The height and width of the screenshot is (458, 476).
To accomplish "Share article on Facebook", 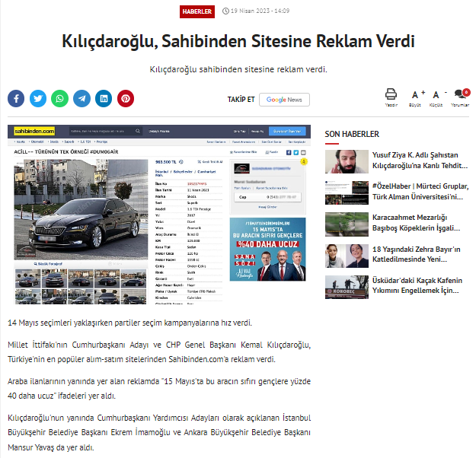I will [x=16, y=99].
